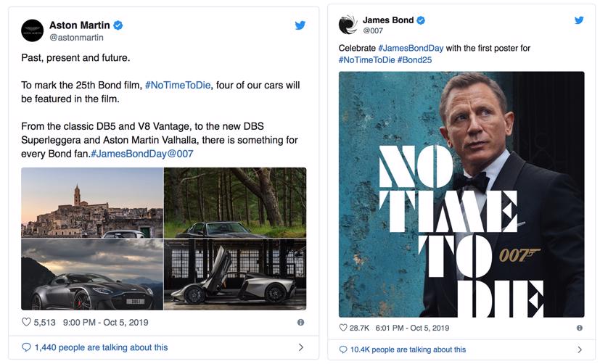Open the Matera hillside town photo
Viewport: 600px width, 364px height.
(92, 202)
